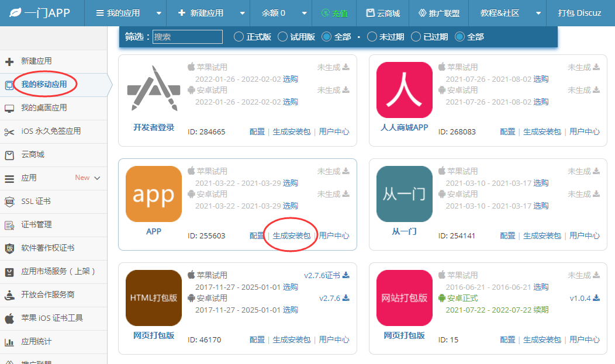The image size is (615, 364).
Task: Open the 新建应用 dropdown arrow in top bar
Action: click(x=243, y=13)
